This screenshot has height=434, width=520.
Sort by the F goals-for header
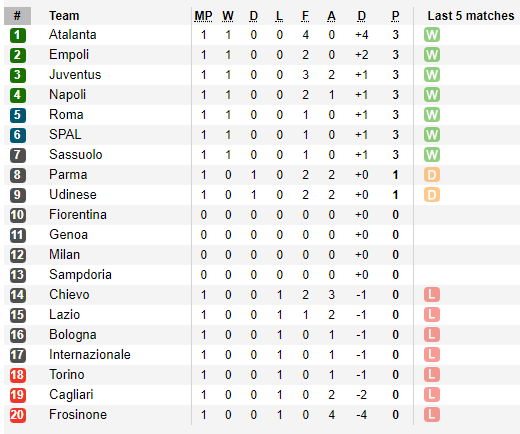click(305, 16)
